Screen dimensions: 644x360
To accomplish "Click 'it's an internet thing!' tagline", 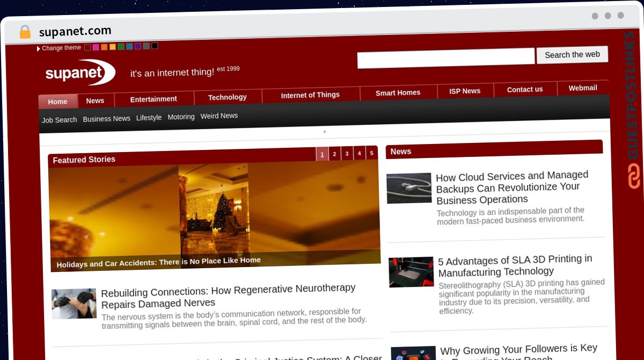I will tap(172, 73).
